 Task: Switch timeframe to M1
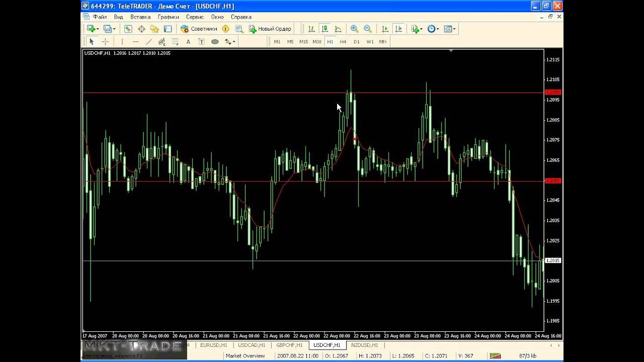point(277,42)
